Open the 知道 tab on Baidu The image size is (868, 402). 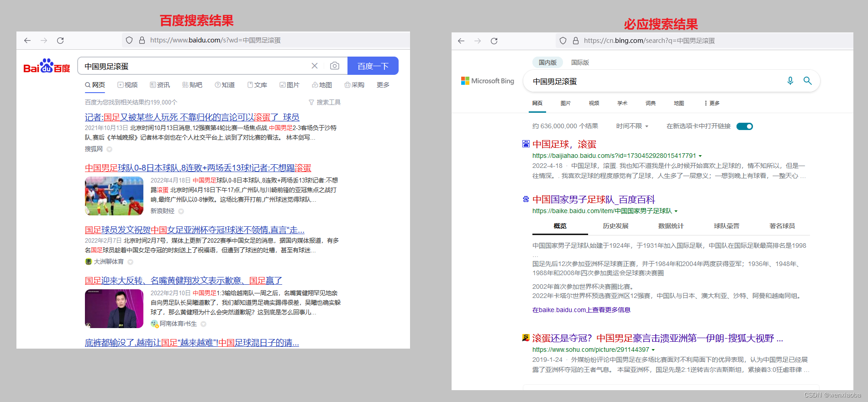pyautogui.click(x=225, y=85)
